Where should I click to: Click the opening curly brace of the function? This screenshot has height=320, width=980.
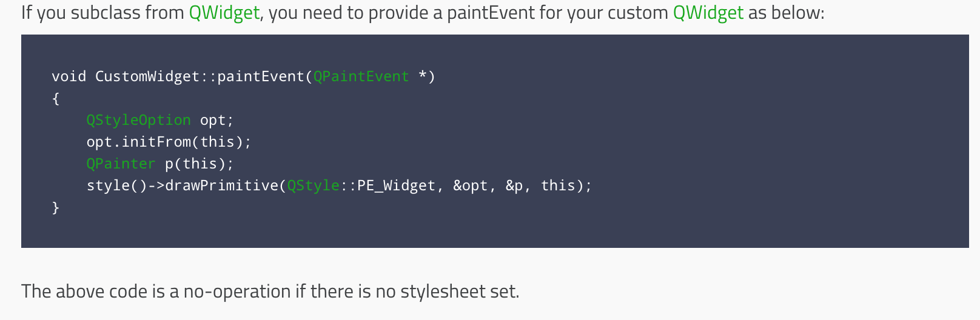pos(56,98)
